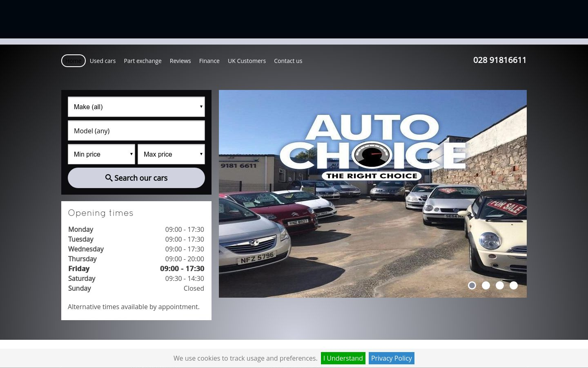Select the second slideshow dot
The width and height of the screenshot is (588, 368).
[x=486, y=285]
